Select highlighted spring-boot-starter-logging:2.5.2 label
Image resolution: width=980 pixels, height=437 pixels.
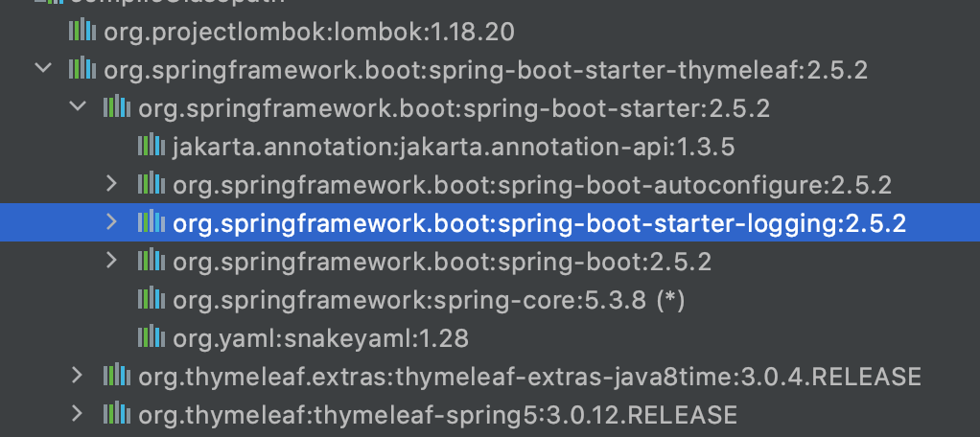(x=539, y=224)
